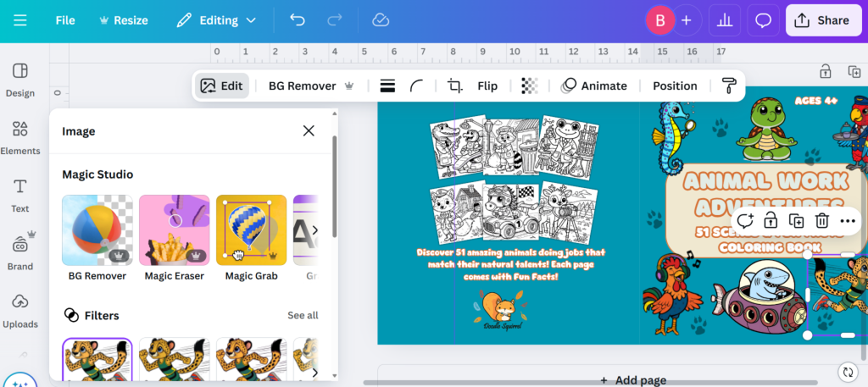Select the border style lines icon

point(387,86)
